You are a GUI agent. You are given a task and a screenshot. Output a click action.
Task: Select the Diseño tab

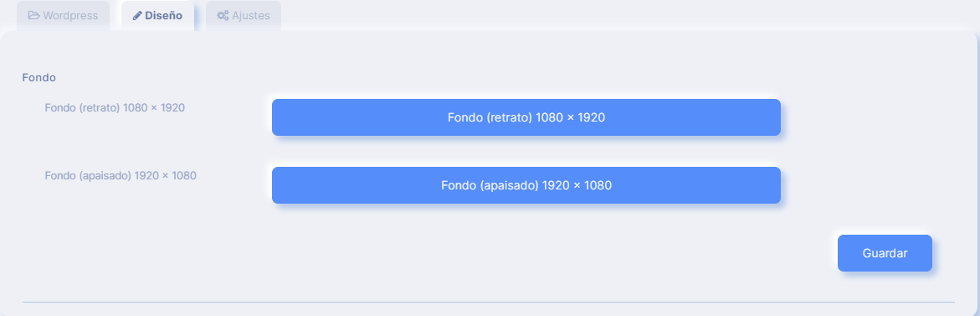pos(157,16)
